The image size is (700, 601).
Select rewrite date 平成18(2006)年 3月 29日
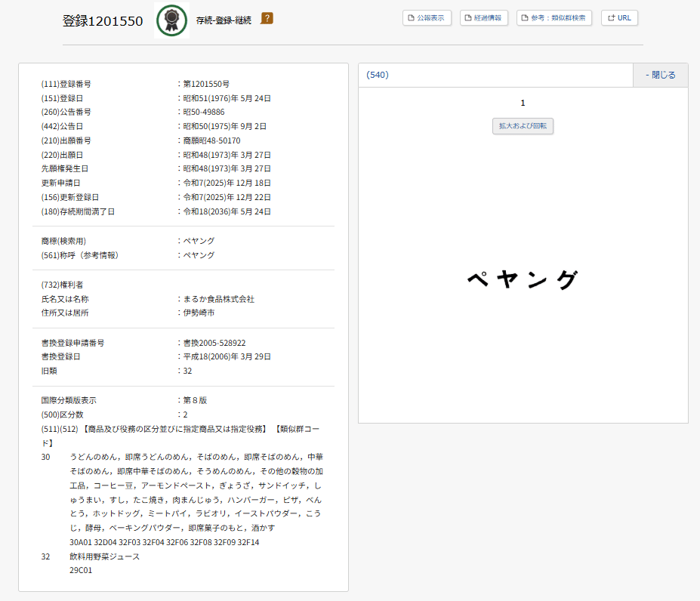pyautogui.click(x=227, y=357)
